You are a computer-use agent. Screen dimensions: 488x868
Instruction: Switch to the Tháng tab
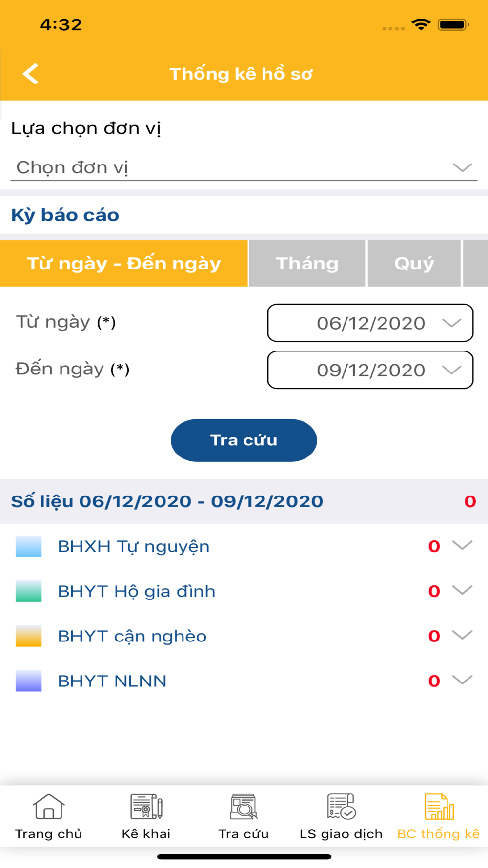[x=307, y=264]
